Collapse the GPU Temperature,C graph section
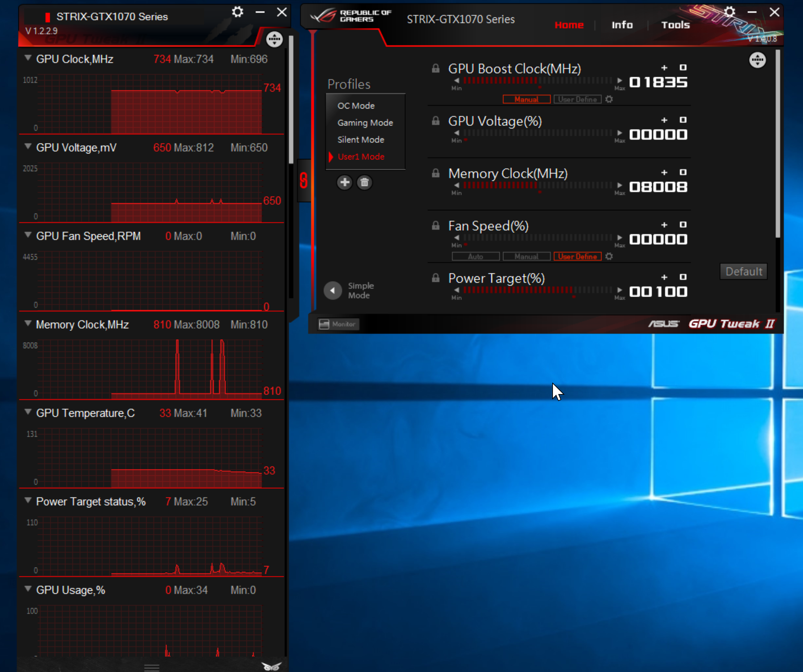The height and width of the screenshot is (672, 803). (28, 412)
